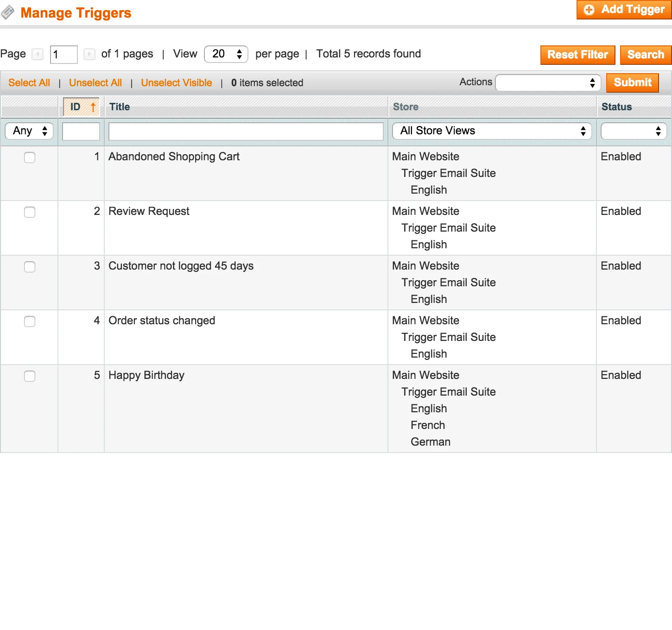Click the Unselect All link
Image resolution: width=672 pixels, height=630 pixels.
(x=95, y=82)
